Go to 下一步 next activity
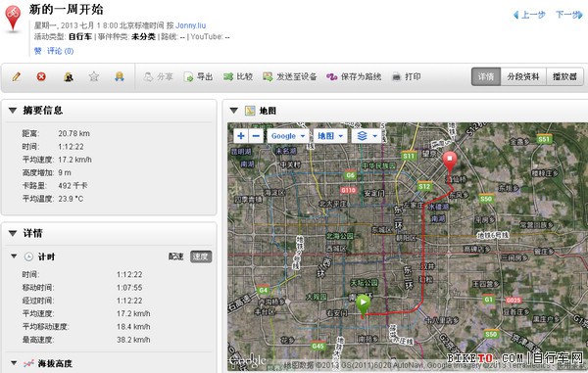The image size is (588, 373). 568,15
